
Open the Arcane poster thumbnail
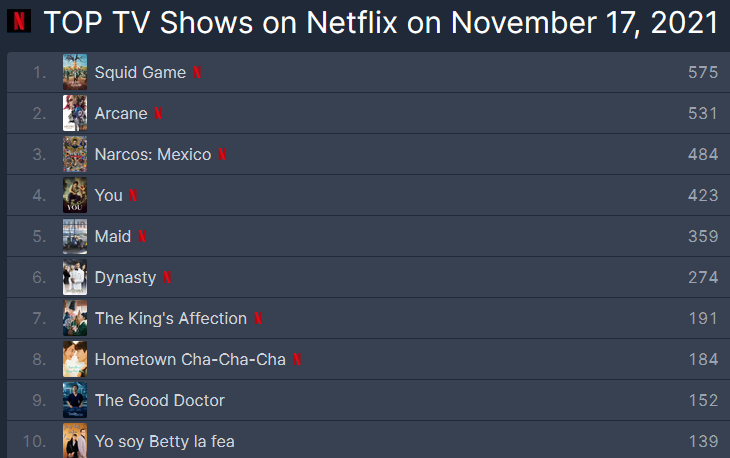pyautogui.click(x=75, y=113)
